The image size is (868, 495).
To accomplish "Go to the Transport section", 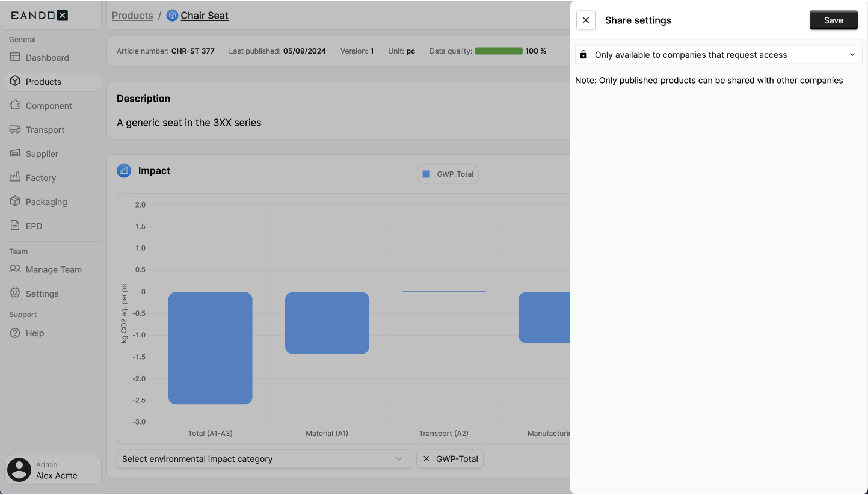I will pos(45,129).
